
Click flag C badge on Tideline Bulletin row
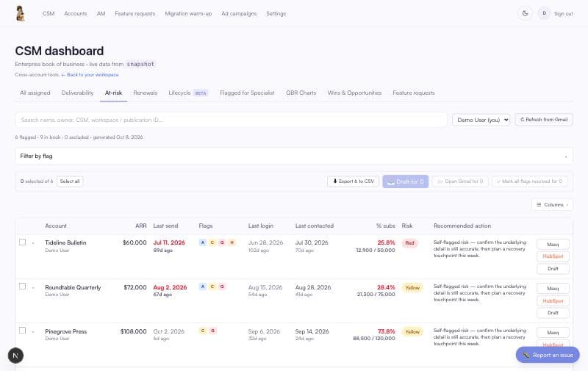[x=212, y=242]
